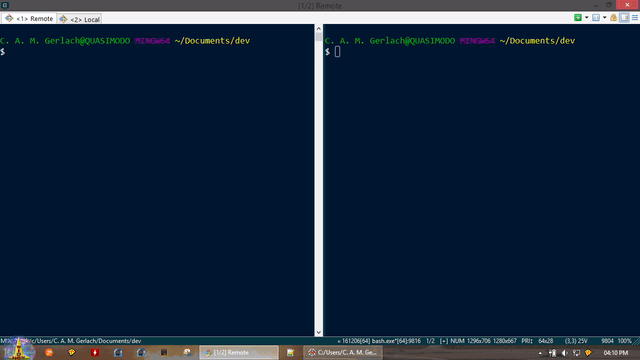
Task: Click the ConEmu window title icon
Action: tap(5, 5)
